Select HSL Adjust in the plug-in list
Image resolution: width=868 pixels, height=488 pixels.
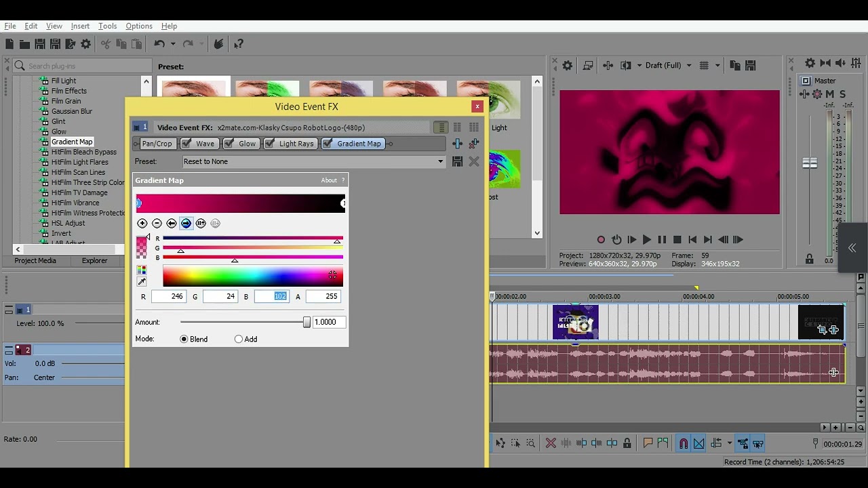68,223
